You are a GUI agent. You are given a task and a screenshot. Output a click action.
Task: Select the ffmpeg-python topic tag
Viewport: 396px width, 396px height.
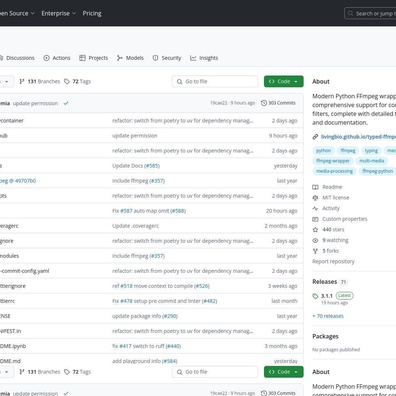click(377, 171)
